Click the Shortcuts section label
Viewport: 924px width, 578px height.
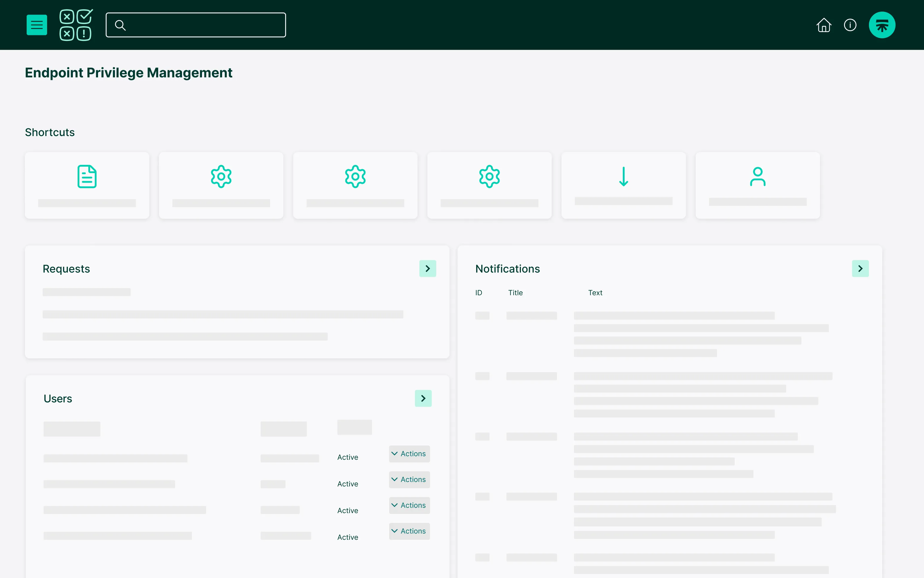[x=50, y=132]
